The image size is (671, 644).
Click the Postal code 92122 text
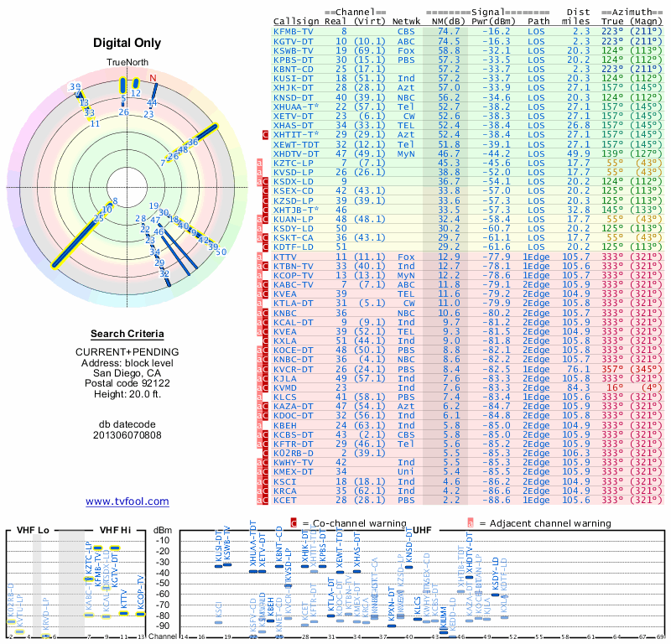coord(127,383)
